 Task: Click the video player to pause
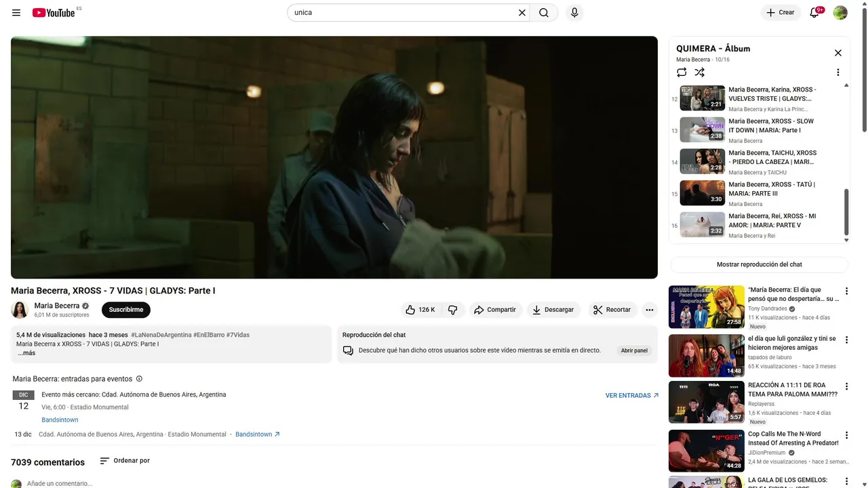334,157
